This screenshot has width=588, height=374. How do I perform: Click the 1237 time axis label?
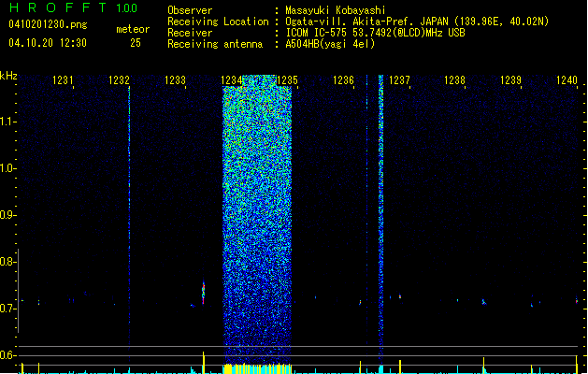(400, 80)
